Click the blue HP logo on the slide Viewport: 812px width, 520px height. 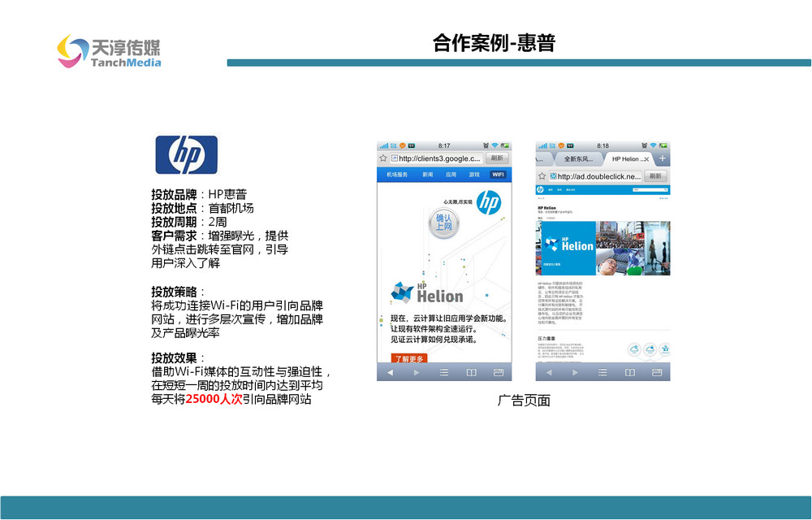187,155
